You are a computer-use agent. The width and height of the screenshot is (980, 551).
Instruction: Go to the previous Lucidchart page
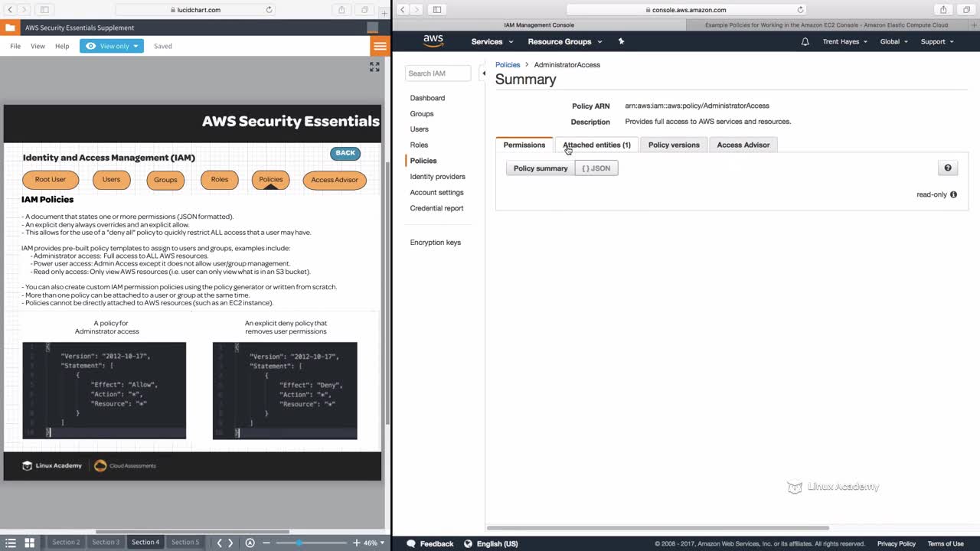pos(219,543)
